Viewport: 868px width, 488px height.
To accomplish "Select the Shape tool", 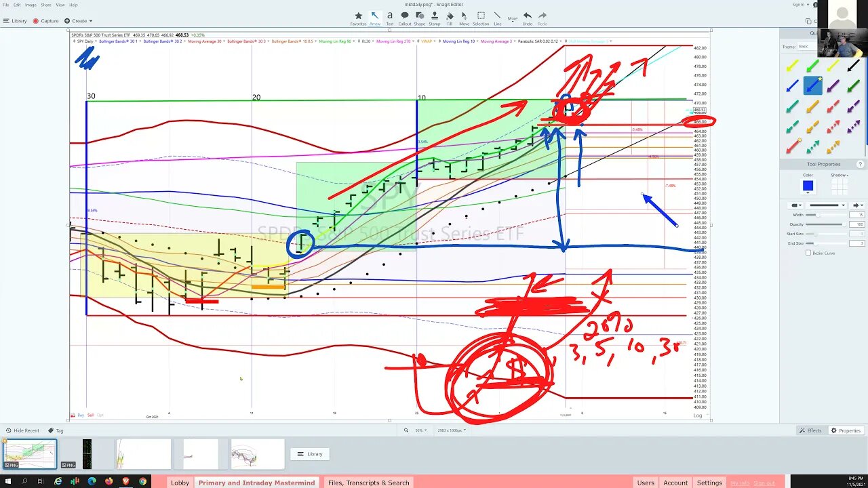I will click(420, 18).
